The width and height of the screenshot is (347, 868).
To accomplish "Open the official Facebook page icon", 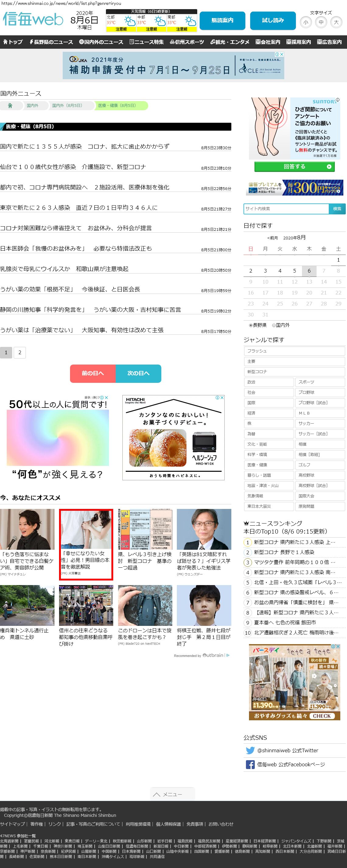I will click(250, 764).
